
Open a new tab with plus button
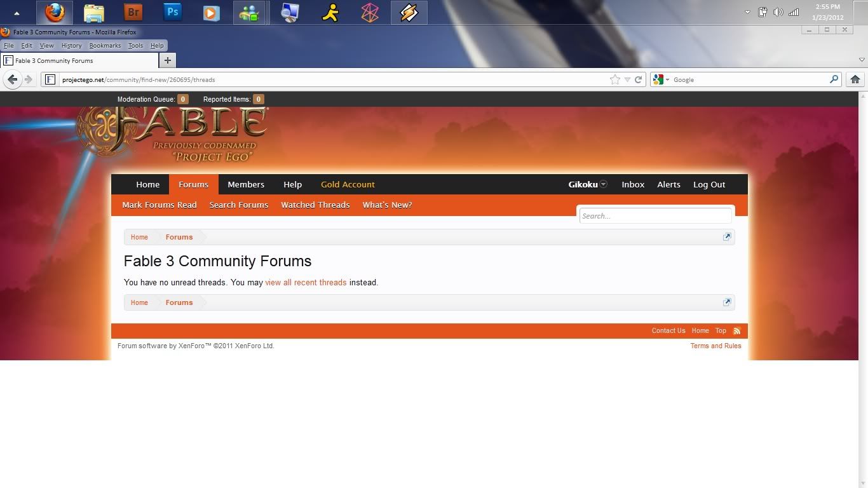point(168,60)
